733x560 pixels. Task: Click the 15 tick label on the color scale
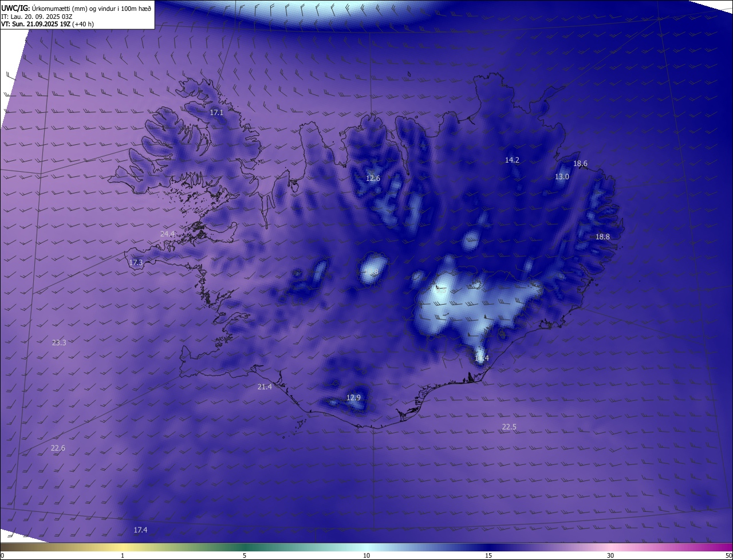(488, 555)
